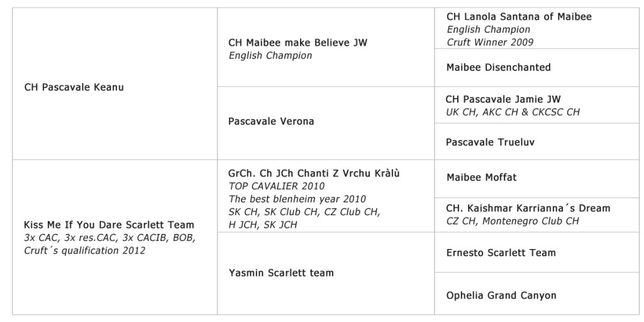Screen dimensions: 644x322
Task: Click the Ernesto Scarlett Team entry
Action: 501,253
